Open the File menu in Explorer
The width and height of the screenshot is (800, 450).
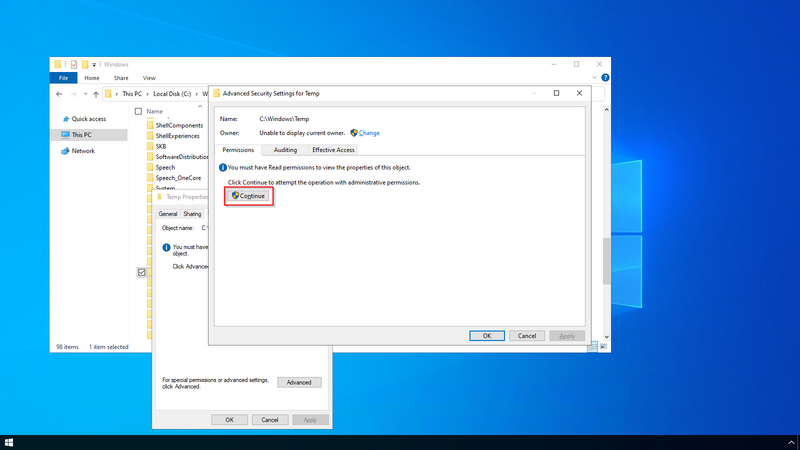tap(63, 78)
